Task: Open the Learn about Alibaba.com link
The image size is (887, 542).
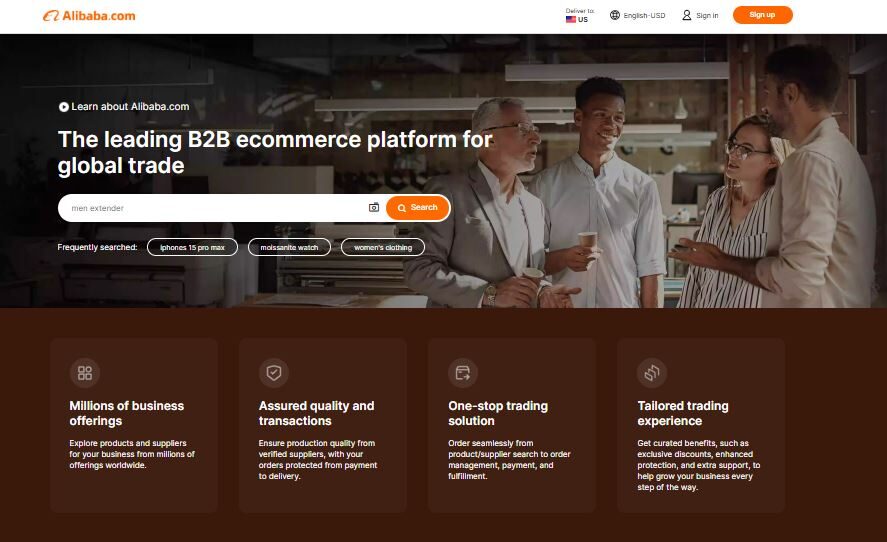Action: click(x=130, y=107)
